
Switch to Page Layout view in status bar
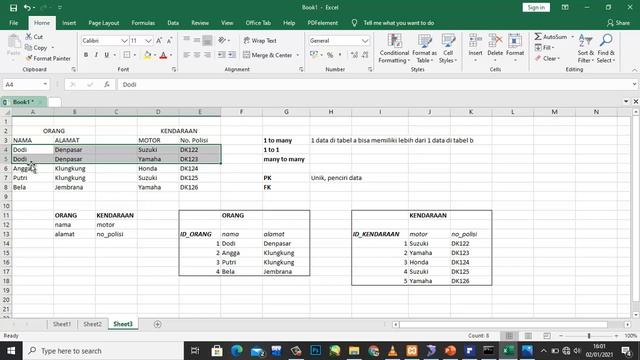(x=528, y=336)
